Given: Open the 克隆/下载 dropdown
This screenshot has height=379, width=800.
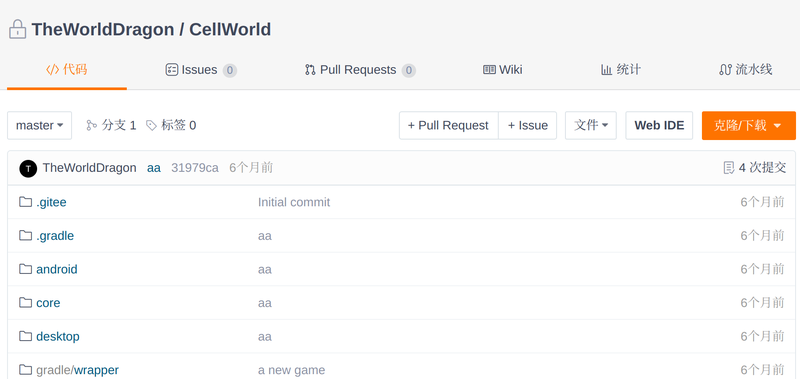Looking at the screenshot, I should [748, 125].
